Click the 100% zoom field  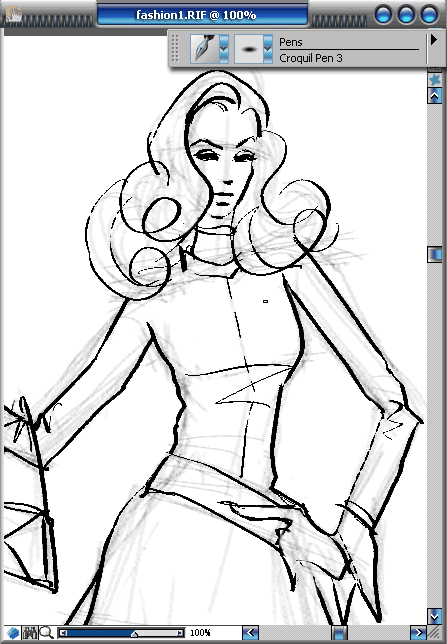point(213,633)
